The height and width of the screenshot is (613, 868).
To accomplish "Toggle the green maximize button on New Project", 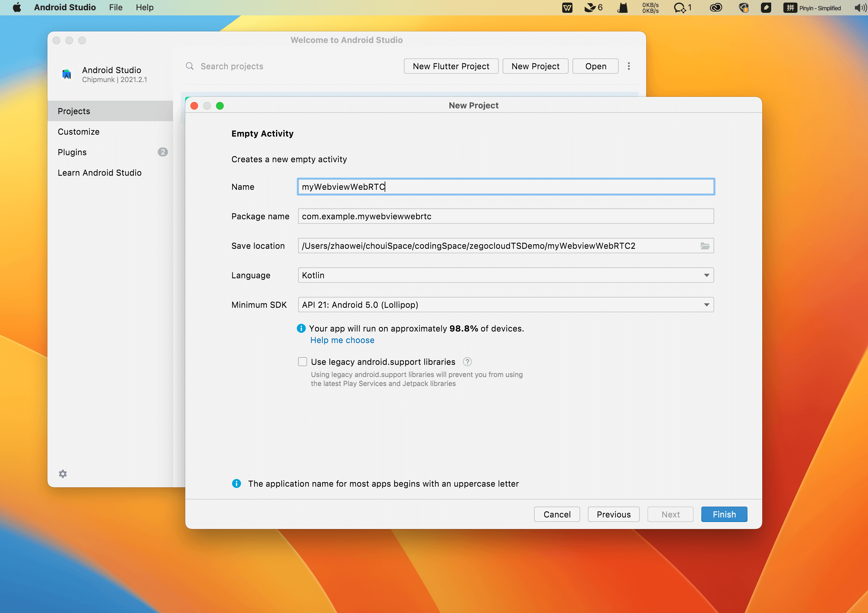I will pyautogui.click(x=220, y=105).
